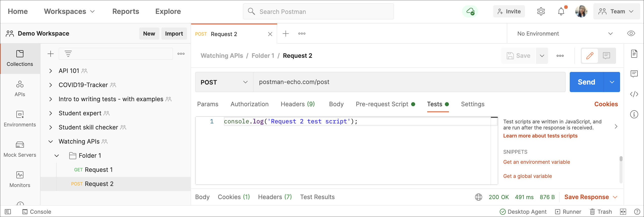Expand the COVID19-Tracker collection
644x217 pixels.
pos(51,85)
